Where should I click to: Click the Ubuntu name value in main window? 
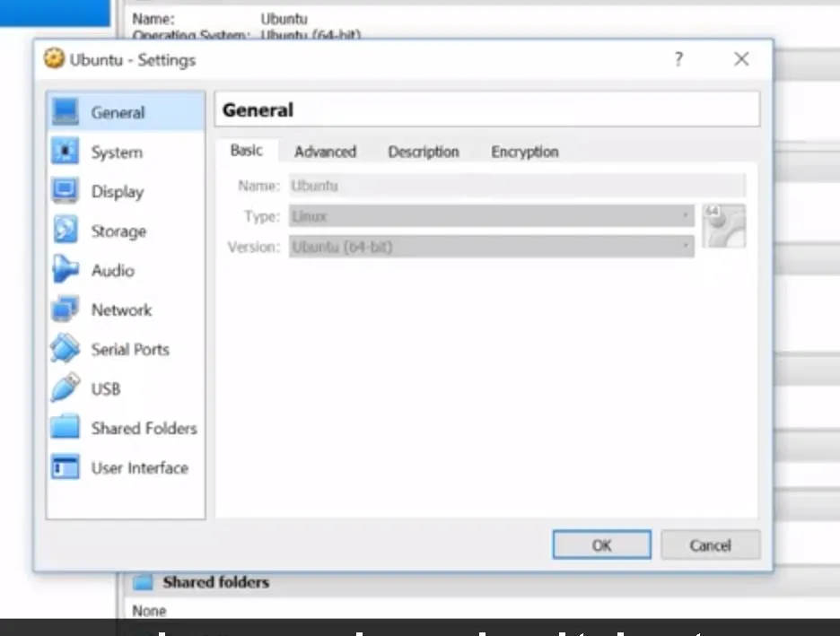[284, 19]
